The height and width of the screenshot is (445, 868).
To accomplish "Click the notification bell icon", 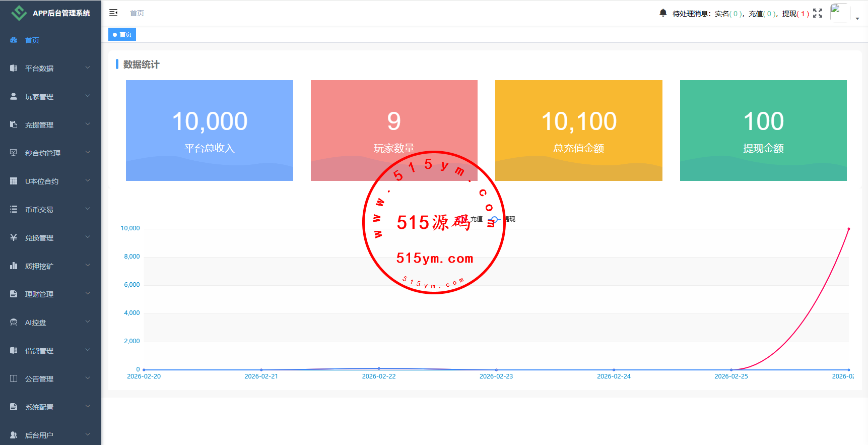I will coord(663,13).
